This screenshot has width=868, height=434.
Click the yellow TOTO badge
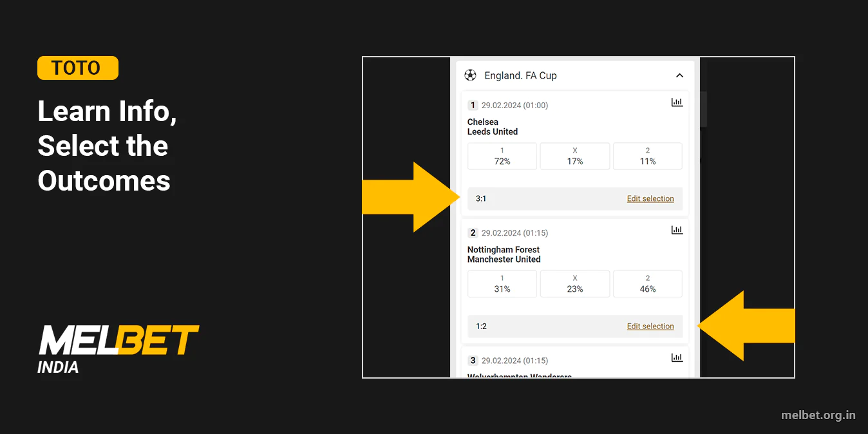(77, 68)
